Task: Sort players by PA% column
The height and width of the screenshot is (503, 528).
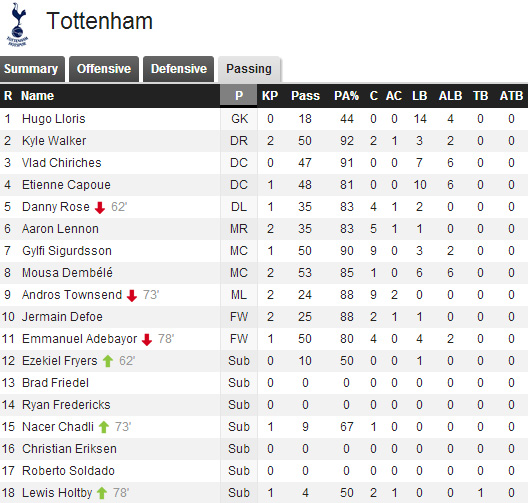Action: (x=346, y=96)
